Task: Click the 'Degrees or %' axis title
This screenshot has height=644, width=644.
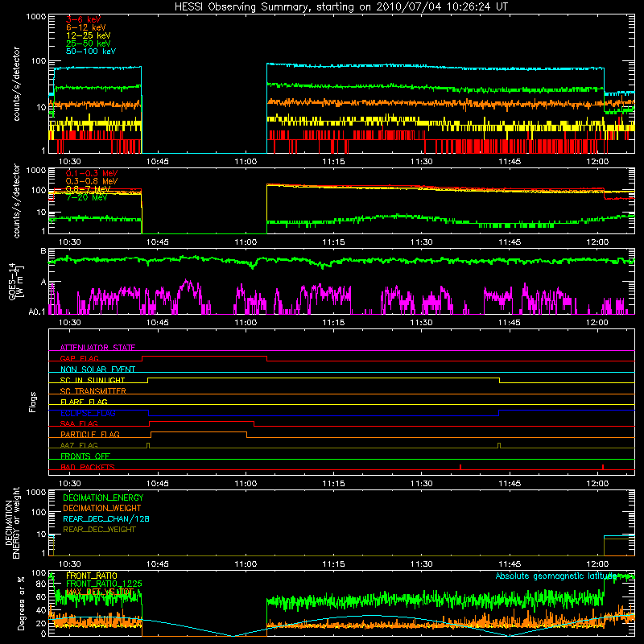Action: (21, 603)
